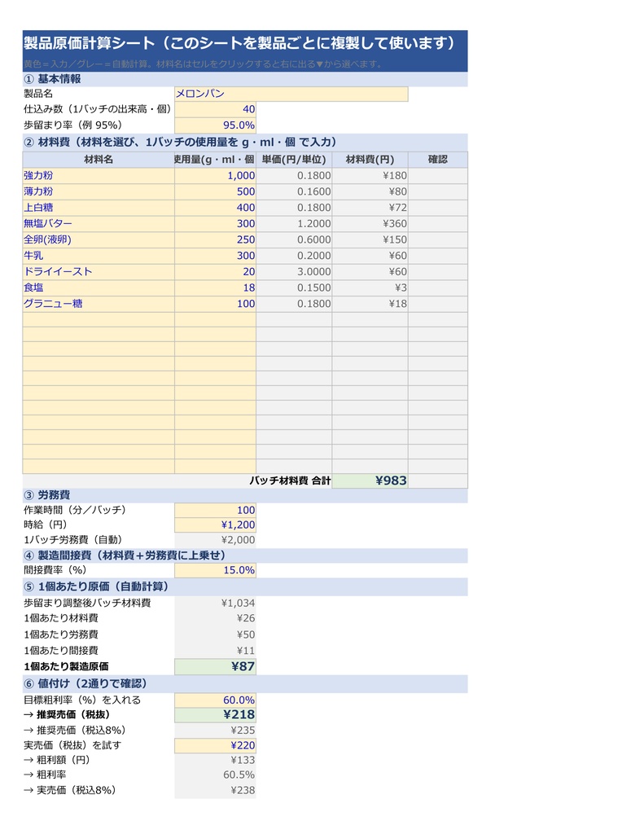
Task: Click the usage amount 100 for グラニュー糖
Action: [216, 304]
